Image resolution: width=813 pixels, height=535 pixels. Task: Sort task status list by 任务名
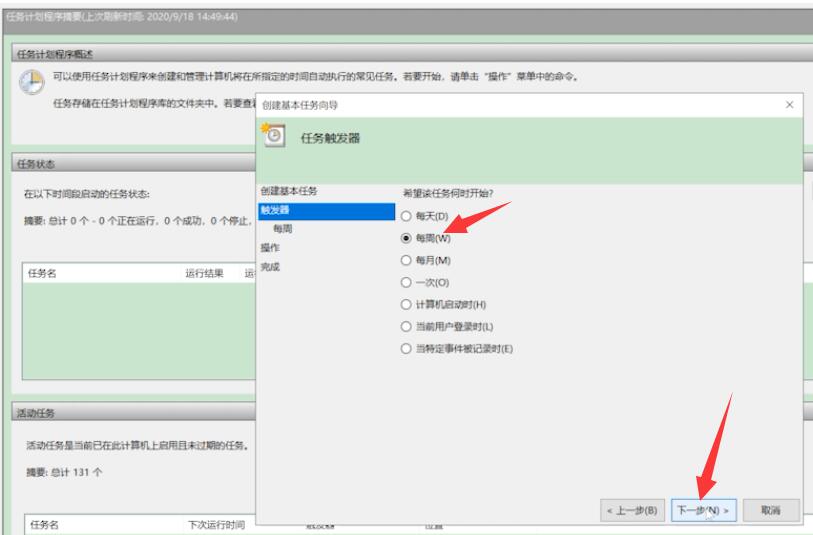coord(42,273)
